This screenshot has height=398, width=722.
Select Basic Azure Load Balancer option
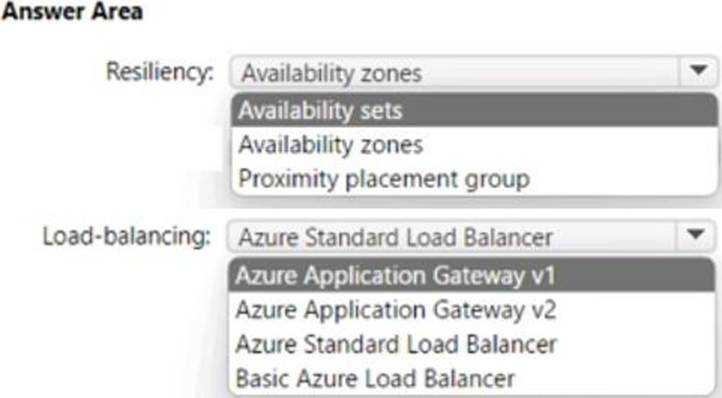pyautogui.click(x=471, y=378)
